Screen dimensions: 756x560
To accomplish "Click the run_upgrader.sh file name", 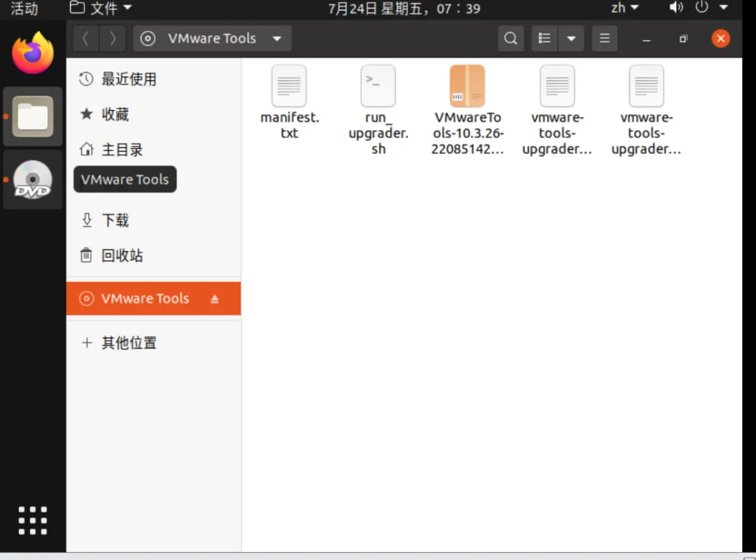I will tap(378, 132).
